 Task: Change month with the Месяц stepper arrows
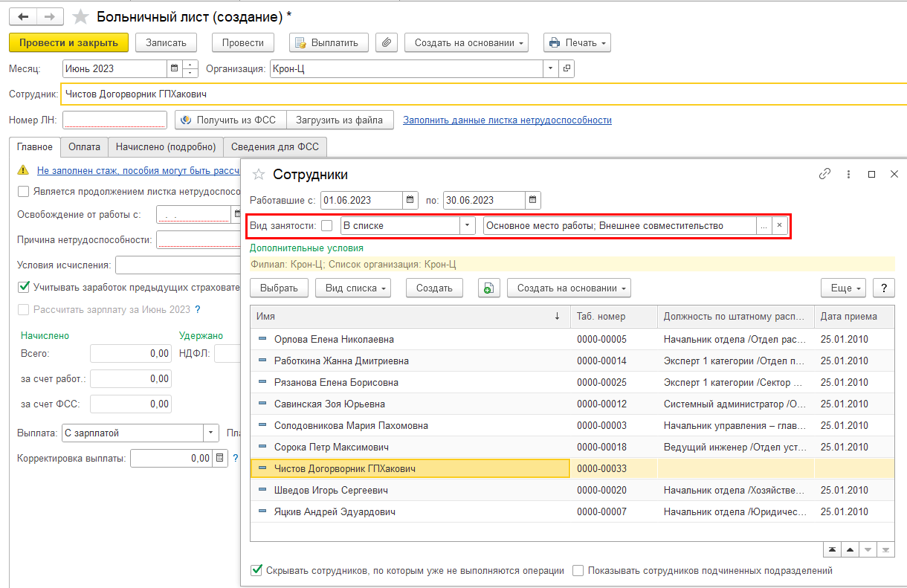point(190,68)
